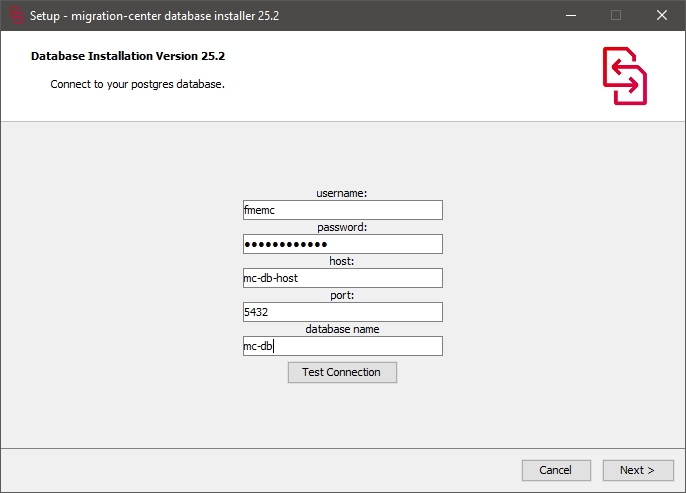Click the installer icon in the title bar

(x=15, y=15)
